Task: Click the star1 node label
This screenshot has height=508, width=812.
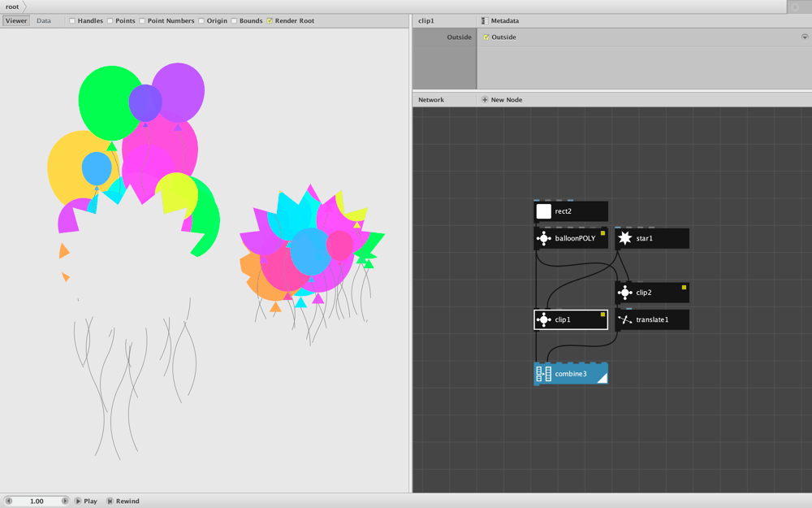Action: (x=644, y=238)
